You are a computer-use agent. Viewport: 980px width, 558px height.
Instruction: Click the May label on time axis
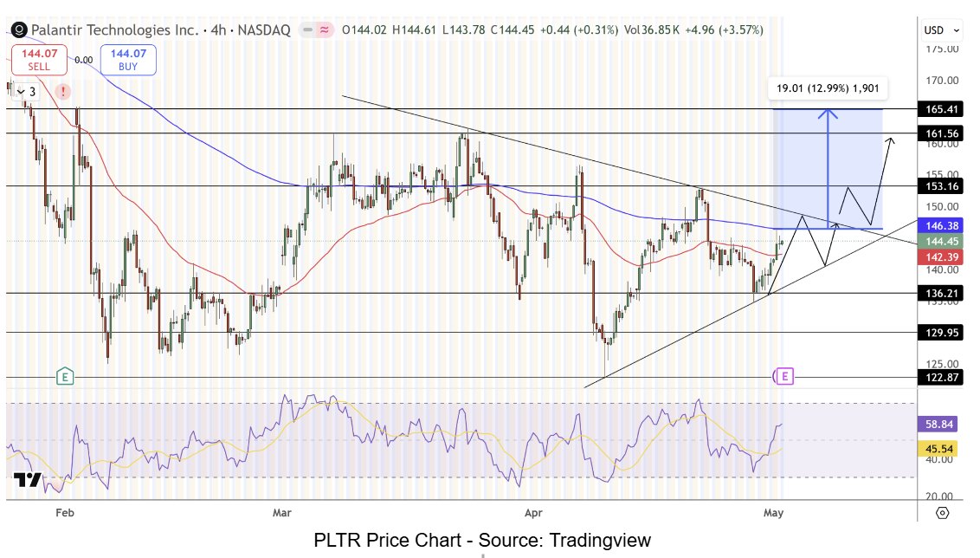[x=773, y=513]
